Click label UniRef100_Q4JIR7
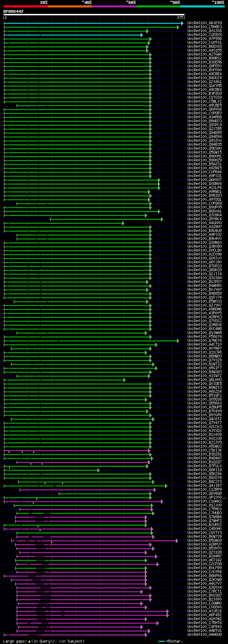The image size is (228, 644). pos(204,486)
